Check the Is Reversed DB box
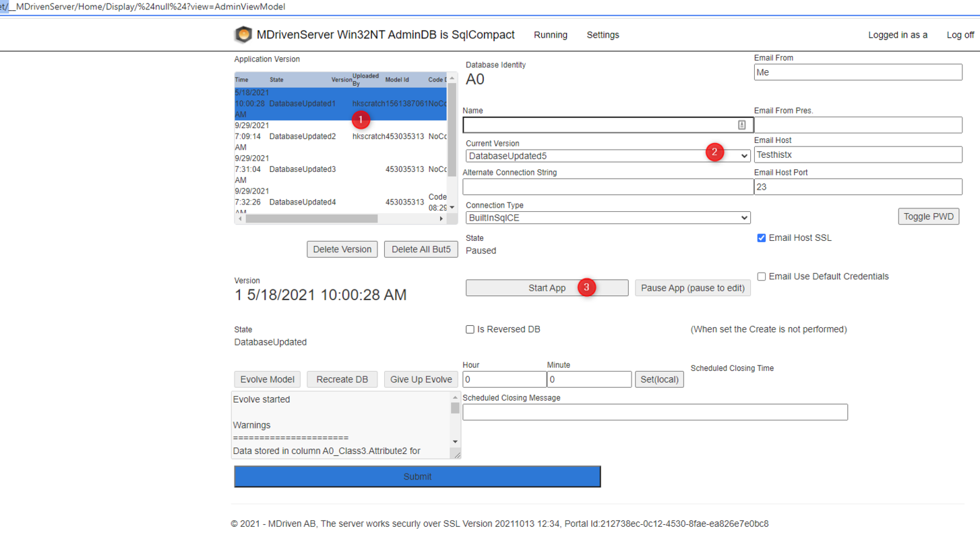 pyautogui.click(x=470, y=329)
